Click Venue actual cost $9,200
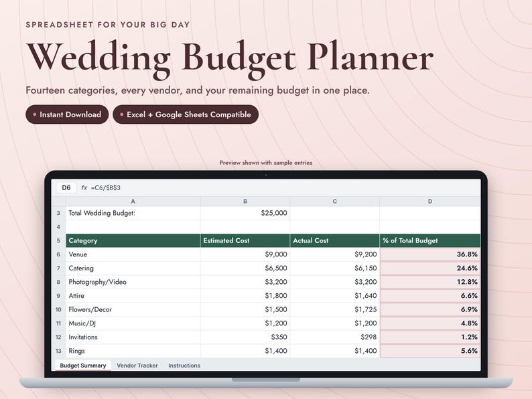The width and height of the screenshot is (532, 399). tap(334, 254)
